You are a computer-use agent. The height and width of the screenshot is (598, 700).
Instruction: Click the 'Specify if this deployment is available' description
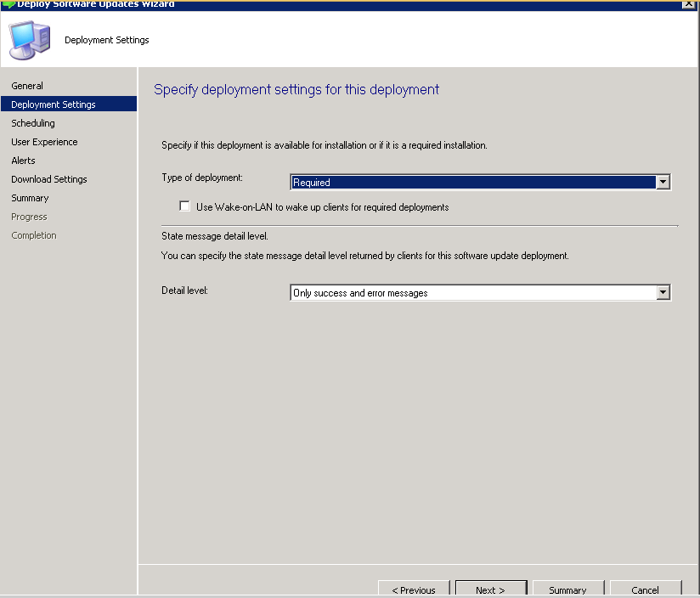click(325, 145)
